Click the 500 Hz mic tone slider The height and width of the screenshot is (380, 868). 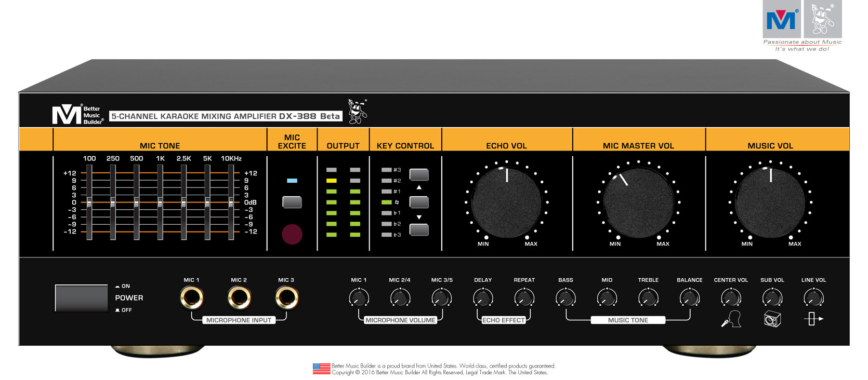click(x=136, y=202)
